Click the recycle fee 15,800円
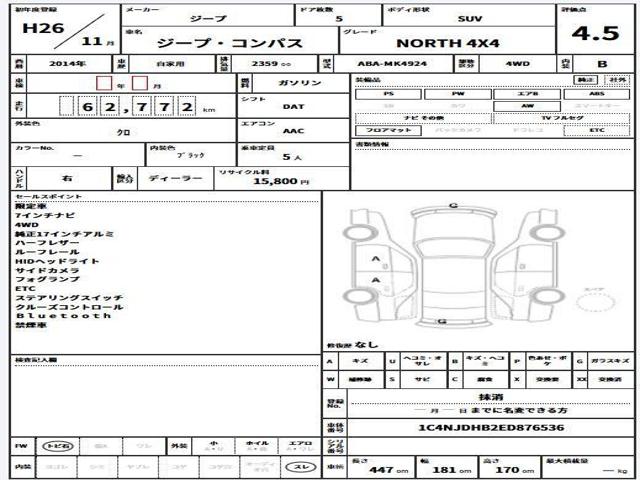This screenshot has height=480, width=640. click(x=281, y=181)
